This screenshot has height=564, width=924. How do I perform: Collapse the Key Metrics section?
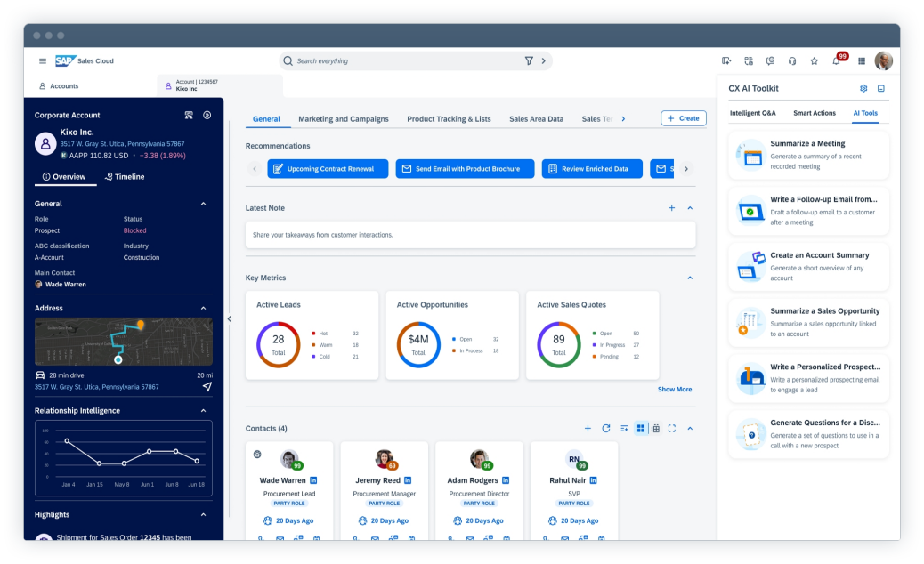pos(690,278)
